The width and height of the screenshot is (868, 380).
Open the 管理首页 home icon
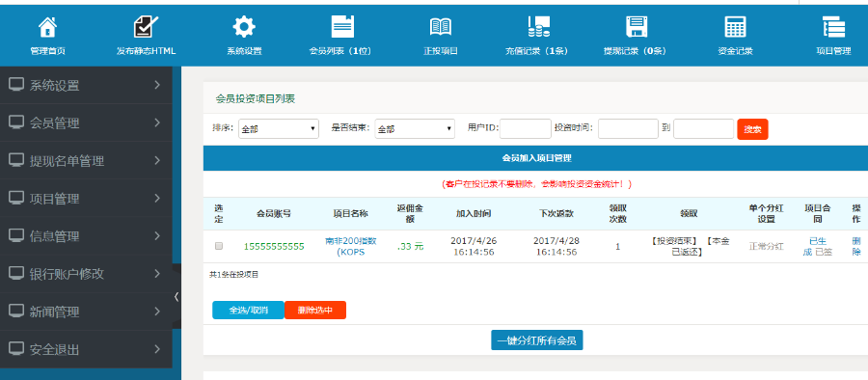pos(47,27)
